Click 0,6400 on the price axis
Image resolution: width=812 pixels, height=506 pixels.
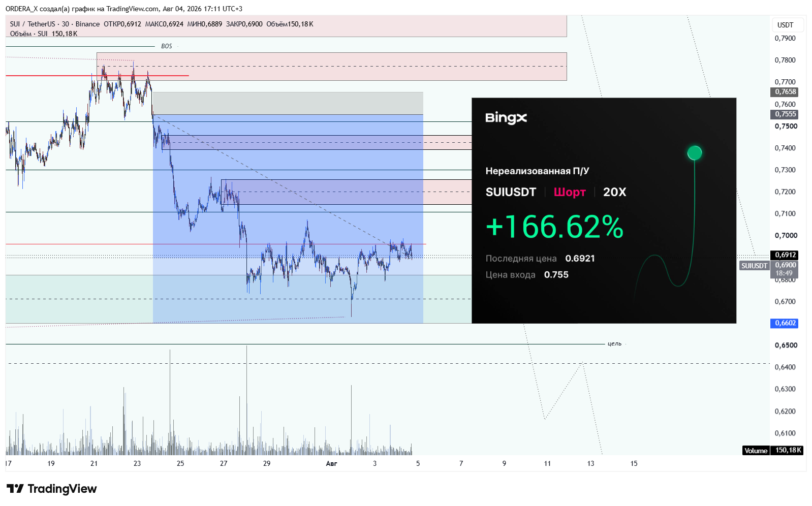coord(785,367)
